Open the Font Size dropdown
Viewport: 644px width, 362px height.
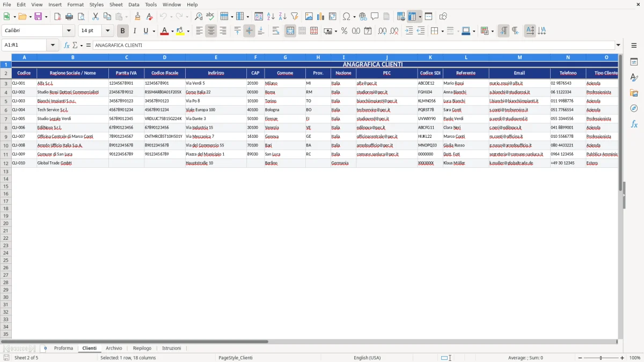(x=107, y=31)
